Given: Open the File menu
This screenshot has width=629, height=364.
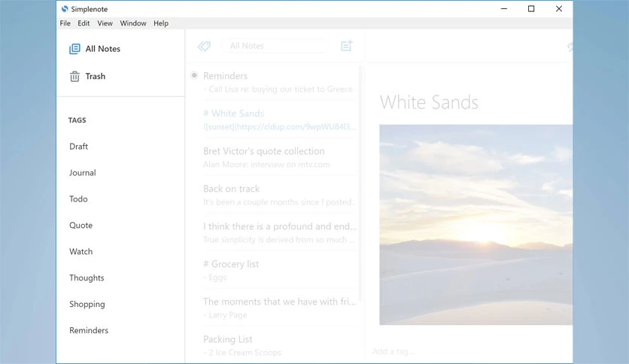Looking at the screenshot, I should [65, 23].
